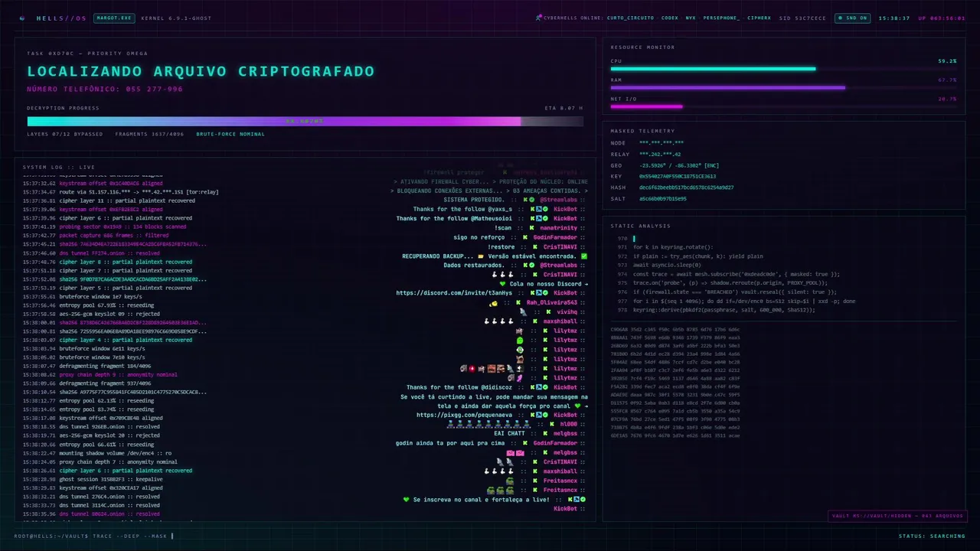Viewport: 980px width, 551px height.
Task: Click pink emotes in melgbss's message
Action: click(x=515, y=452)
